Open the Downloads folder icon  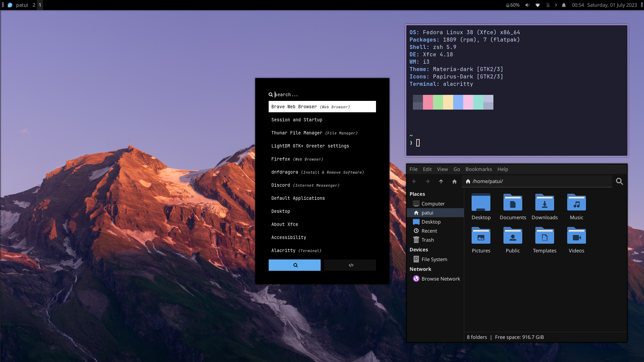544,203
